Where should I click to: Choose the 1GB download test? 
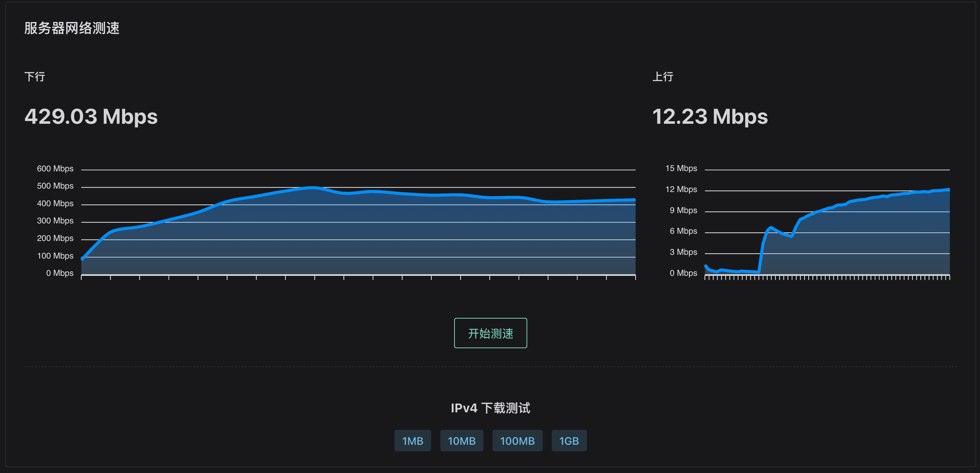(569, 441)
